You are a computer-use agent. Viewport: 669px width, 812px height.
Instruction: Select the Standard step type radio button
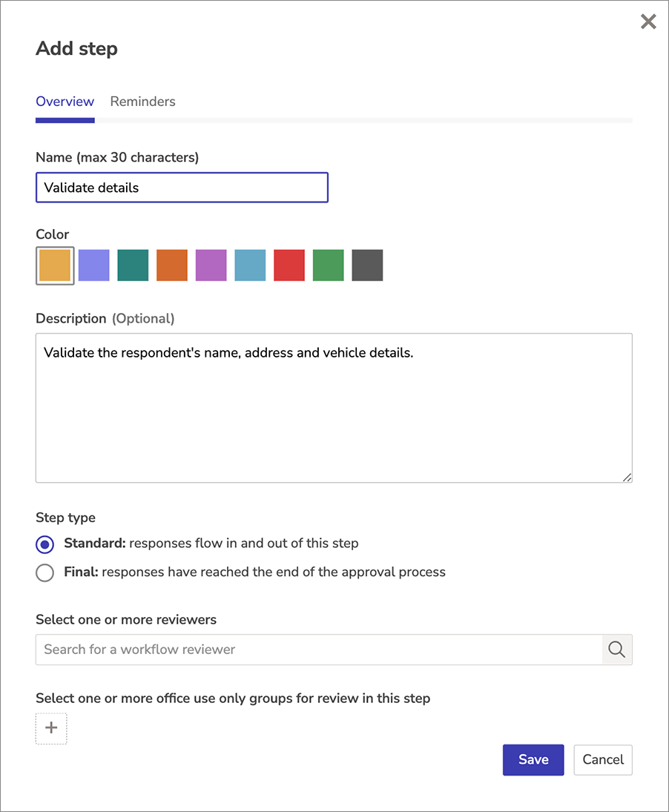tap(45, 544)
